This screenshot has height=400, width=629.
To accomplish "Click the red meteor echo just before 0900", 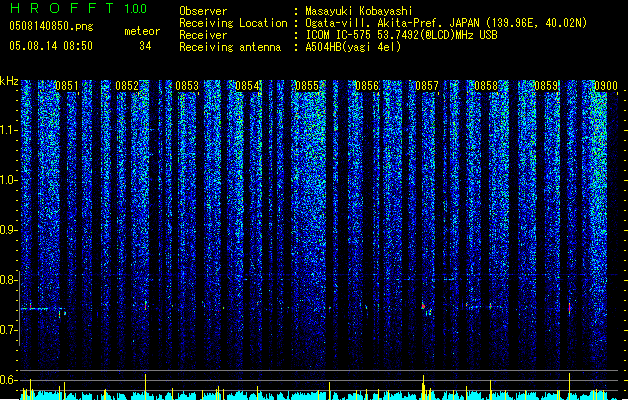I will [569, 308].
